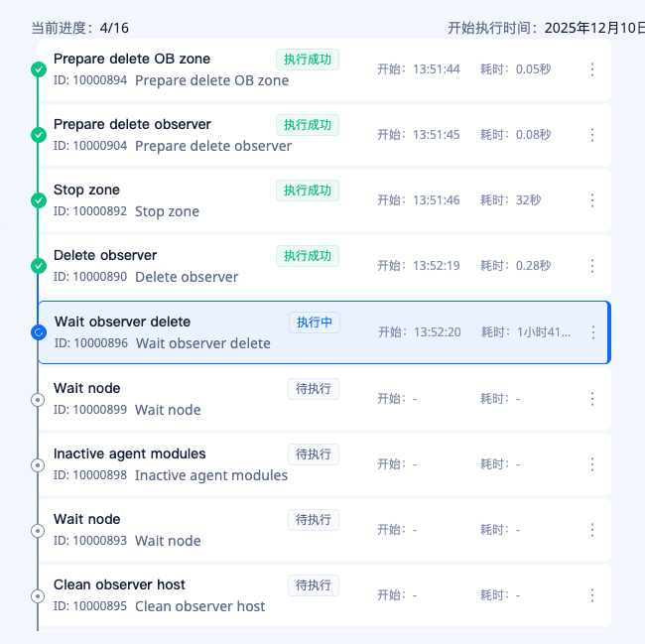Open more options for Wait node ID 10000893
Image resolution: width=645 pixels, height=644 pixels.
pos(592,530)
